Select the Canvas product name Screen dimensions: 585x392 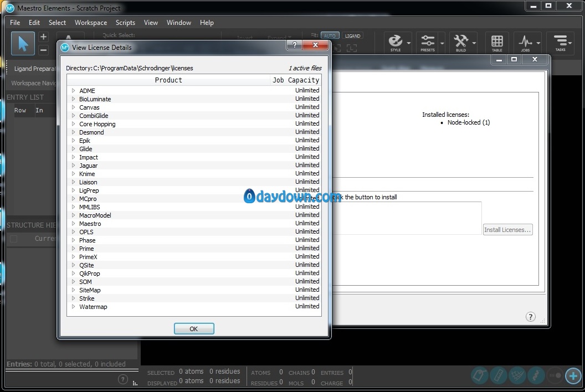point(89,107)
